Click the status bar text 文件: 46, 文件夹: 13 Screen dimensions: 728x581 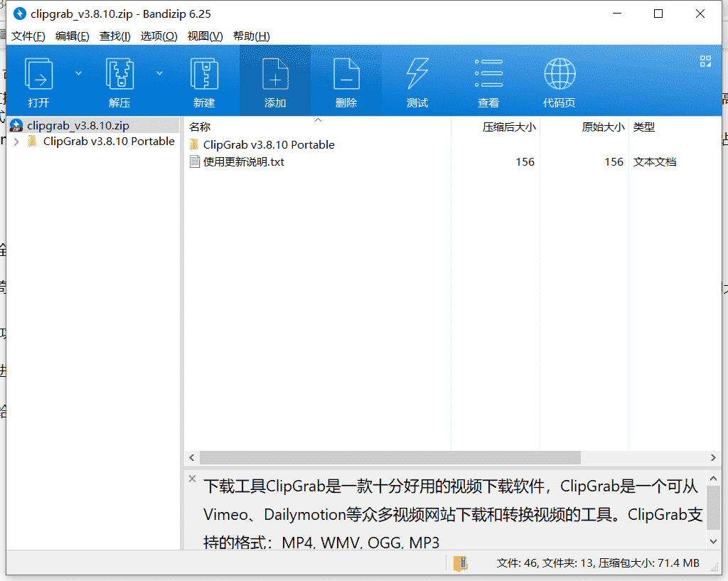click(545, 563)
